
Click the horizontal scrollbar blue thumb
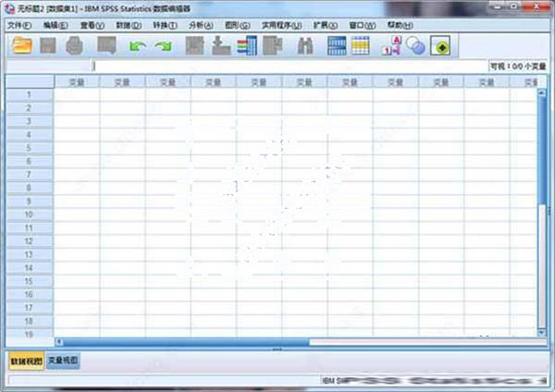click(186, 342)
